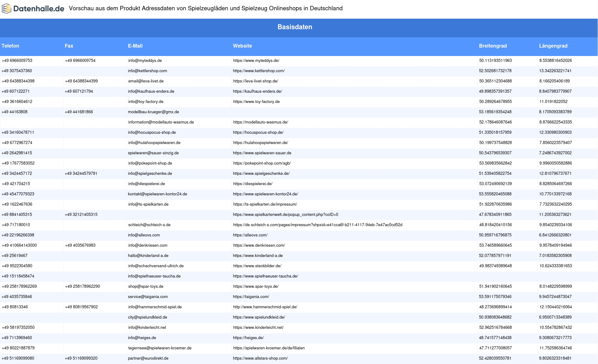Viewport: 598px width, 364px height.
Task: Click the E-Mail column header
Action: click(135, 46)
